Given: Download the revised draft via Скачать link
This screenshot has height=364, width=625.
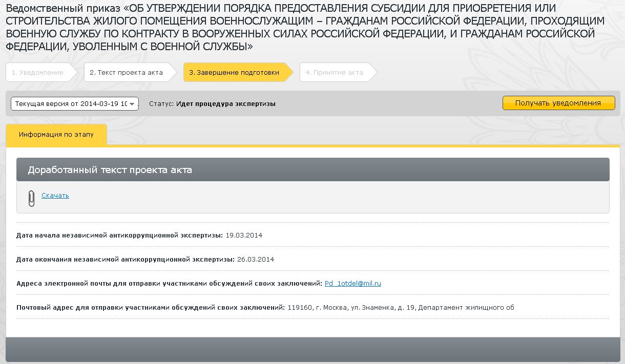Looking at the screenshot, I should [55, 196].
